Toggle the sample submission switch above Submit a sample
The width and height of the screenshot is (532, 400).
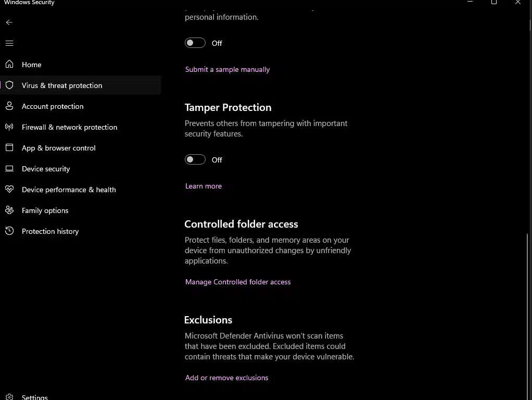click(195, 43)
